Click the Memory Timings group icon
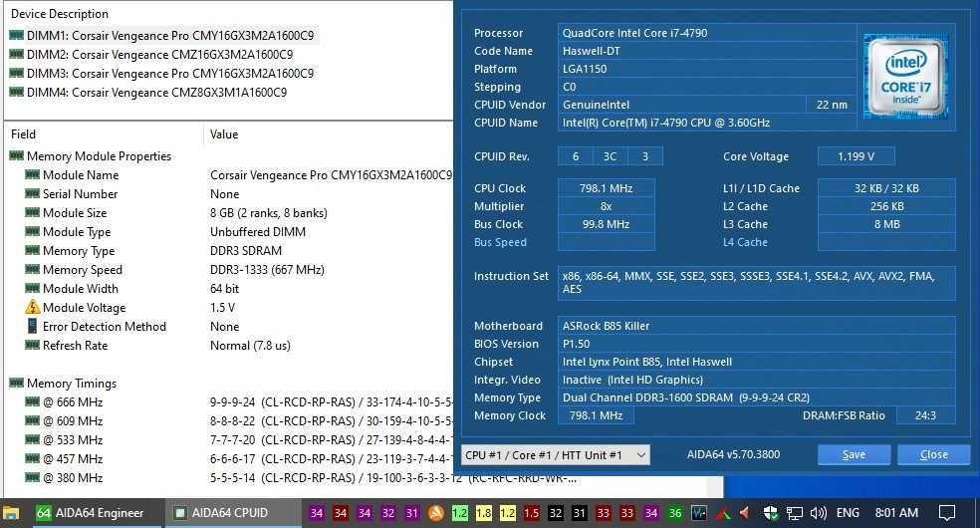The height and width of the screenshot is (528, 980). (16, 383)
